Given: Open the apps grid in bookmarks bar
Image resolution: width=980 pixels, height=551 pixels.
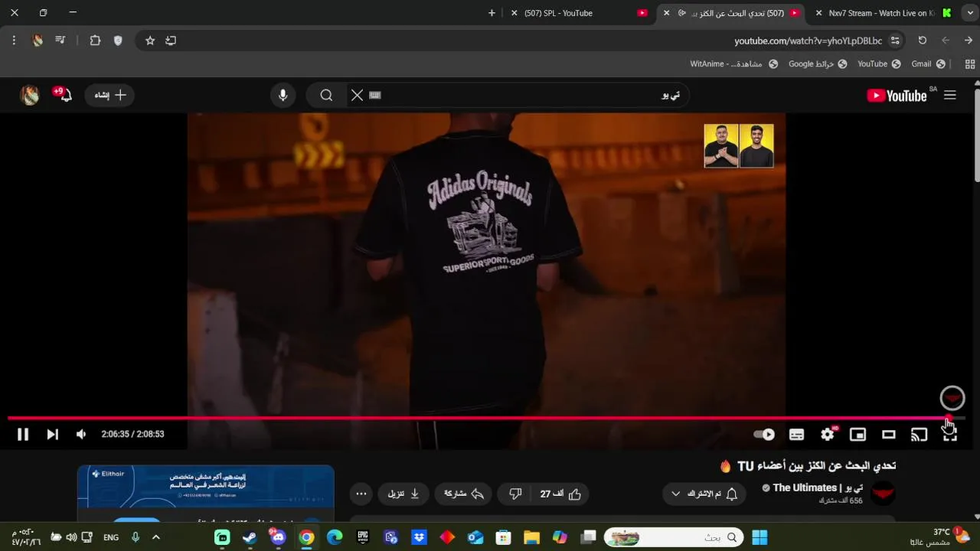Looking at the screenshot, I should click(969, 64).
